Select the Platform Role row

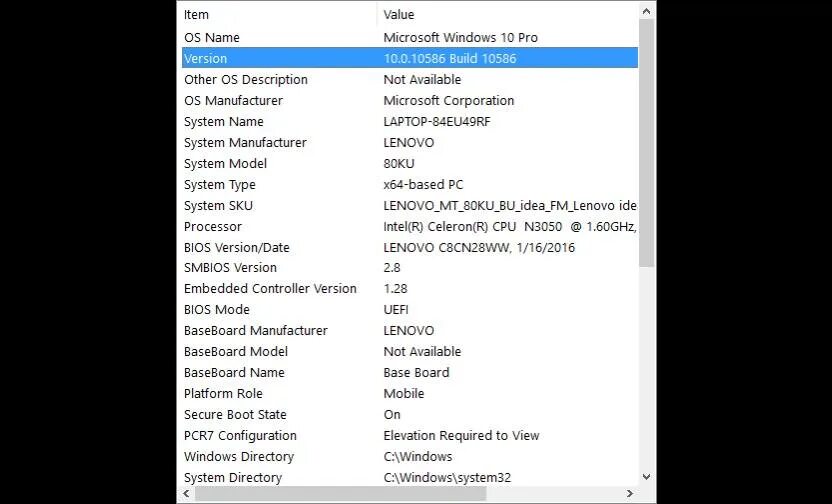pos(410,394)
